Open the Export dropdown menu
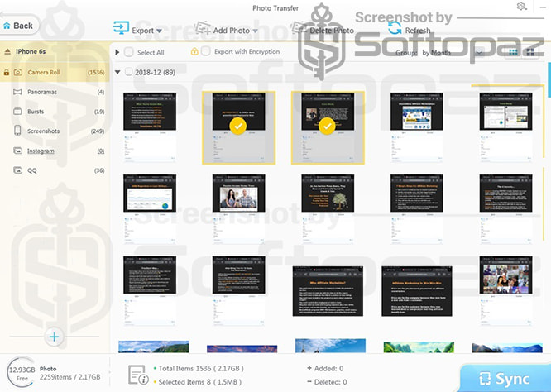This screenshot has width=551, height=392. click(x=159, y=31)
